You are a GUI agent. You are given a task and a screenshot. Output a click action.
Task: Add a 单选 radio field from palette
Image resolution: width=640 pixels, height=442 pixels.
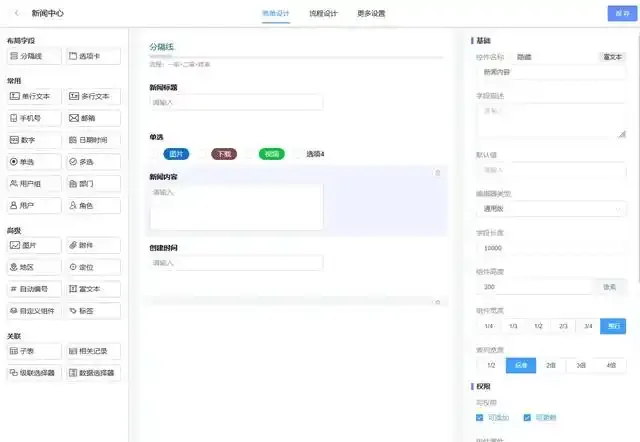tap(34, 162)
